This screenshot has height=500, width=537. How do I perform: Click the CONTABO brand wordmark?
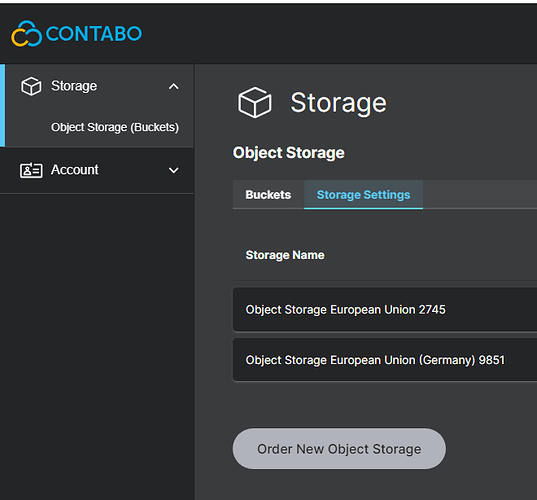coord(93,34)
